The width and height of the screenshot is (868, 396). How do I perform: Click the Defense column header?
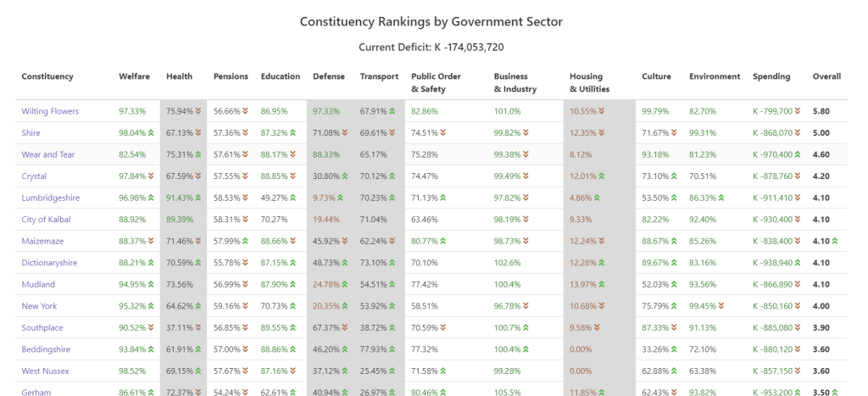coord(329,76)
